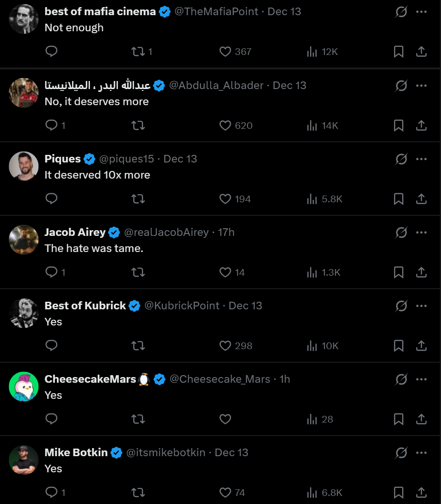
Task: Like Jacob Airey's 'The hate was tame' tweet
Action: click(225, 272)
